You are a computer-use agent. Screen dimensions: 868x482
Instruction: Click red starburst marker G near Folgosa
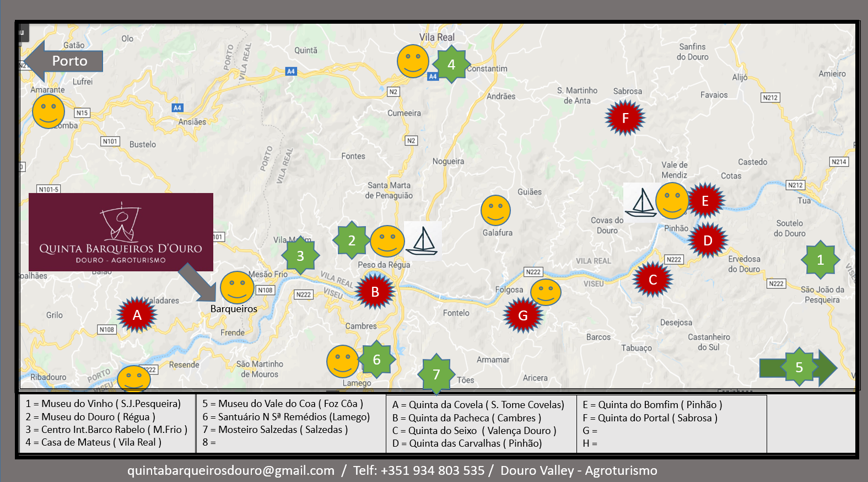pos(523,315)
